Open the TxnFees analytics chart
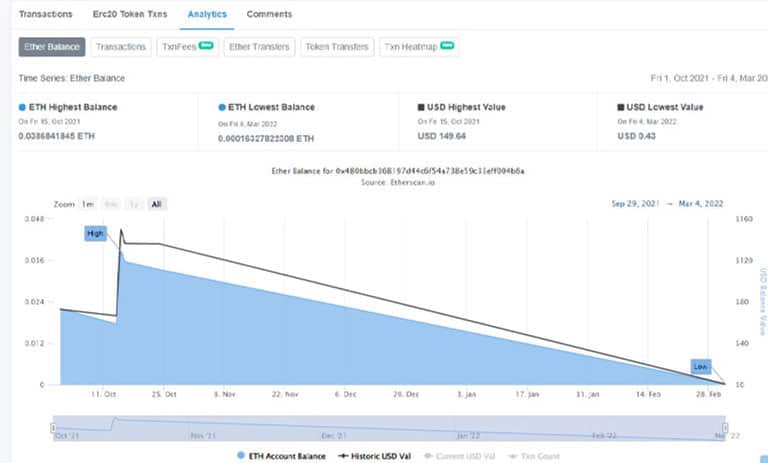The width and height of the screenshot is (768, 463). pos(188,47)
